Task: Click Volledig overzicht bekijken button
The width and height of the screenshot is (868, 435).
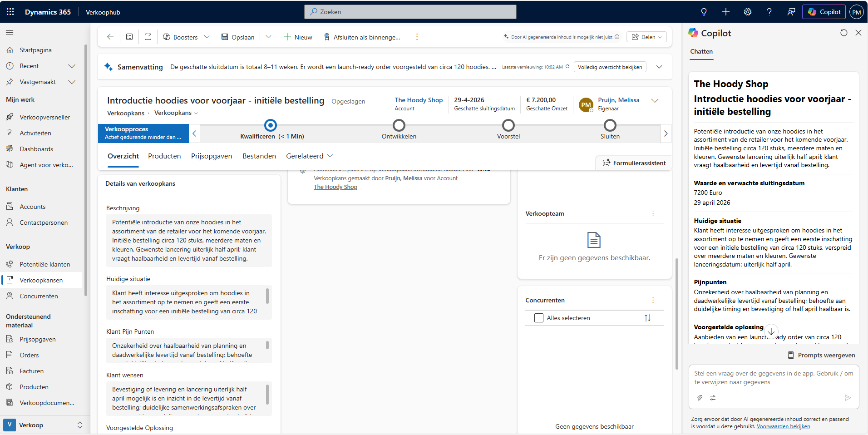Action: (609, 67)
